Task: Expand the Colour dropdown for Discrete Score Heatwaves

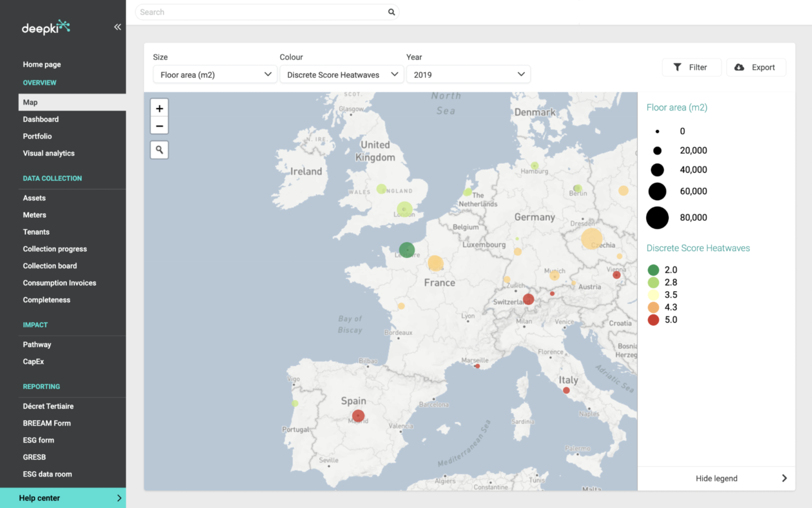Action: pyautogui.click(x=342, y=75)
